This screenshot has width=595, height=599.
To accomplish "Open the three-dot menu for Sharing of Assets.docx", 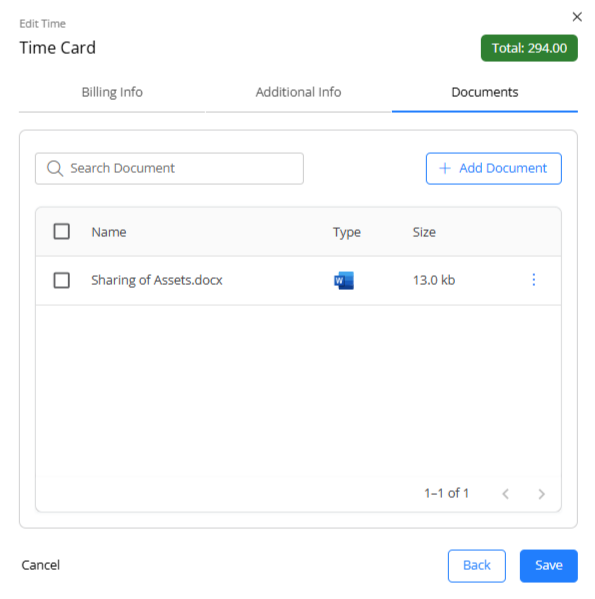I will point(534,280).
